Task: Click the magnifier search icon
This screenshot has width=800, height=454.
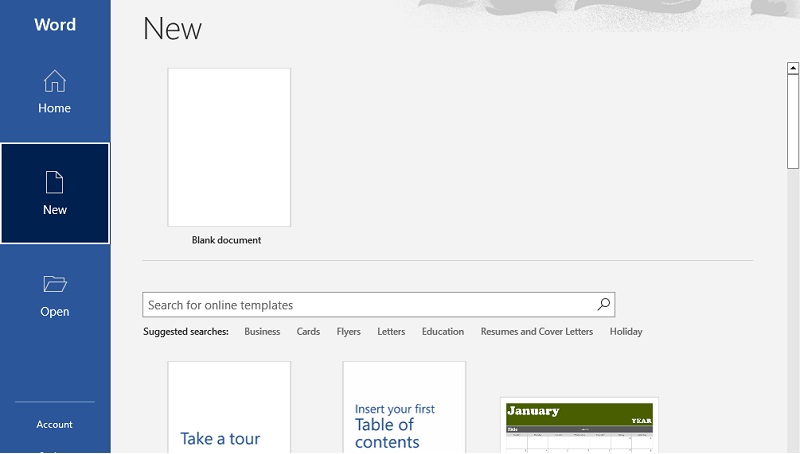Action: click(x=604, y=305)
